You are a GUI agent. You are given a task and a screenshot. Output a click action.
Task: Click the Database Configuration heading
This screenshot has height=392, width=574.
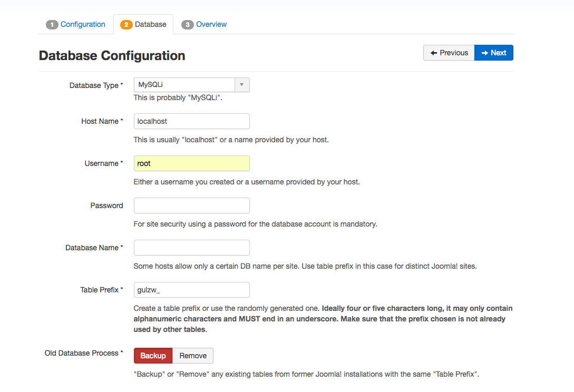(x=112, y=56)
